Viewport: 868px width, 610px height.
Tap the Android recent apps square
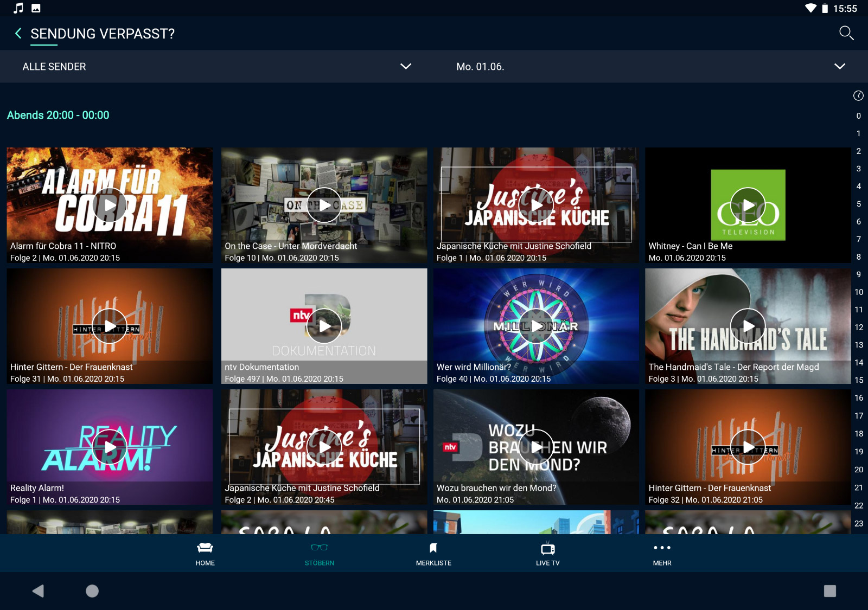tap(830, 591)
